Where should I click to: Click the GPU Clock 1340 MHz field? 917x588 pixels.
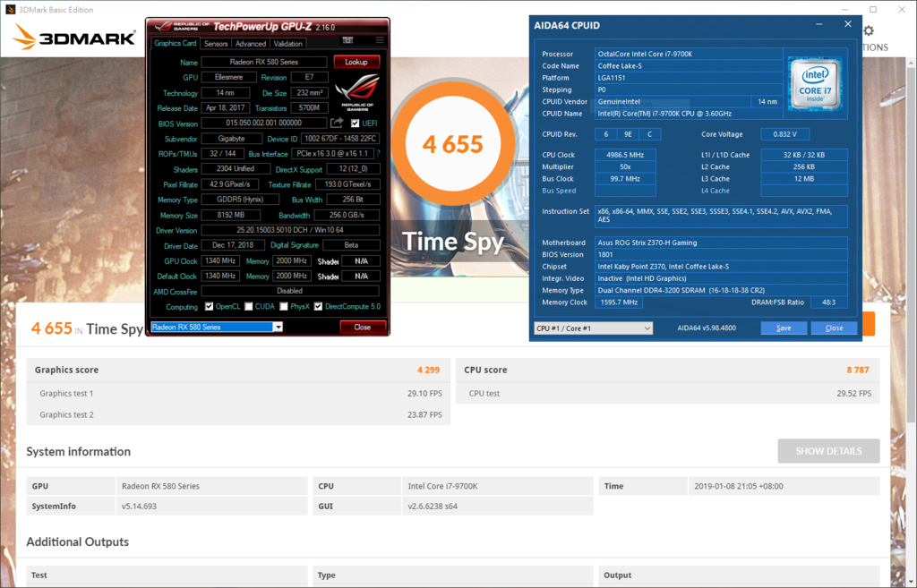pyautogui.click(x=220, y=260)
